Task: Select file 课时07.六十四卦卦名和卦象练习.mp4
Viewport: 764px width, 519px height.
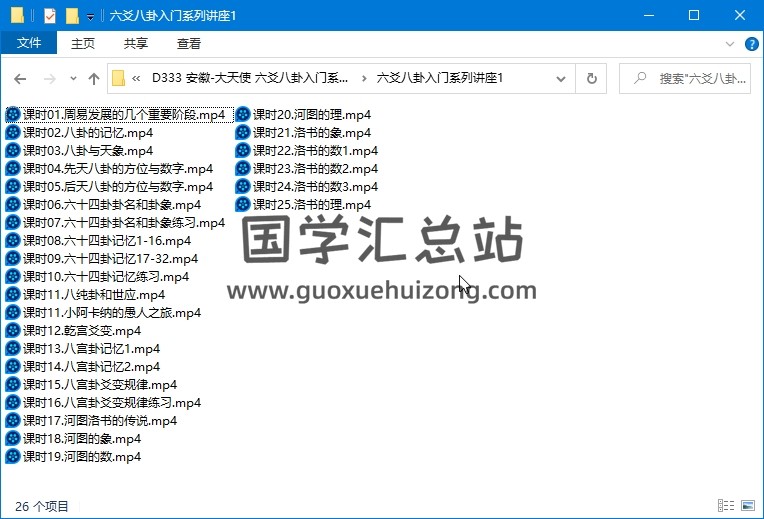Action: [115, 223]
